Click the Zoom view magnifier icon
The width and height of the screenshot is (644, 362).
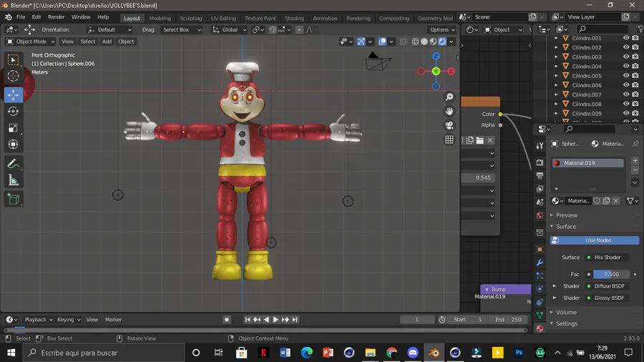click(x=449, y=97)
